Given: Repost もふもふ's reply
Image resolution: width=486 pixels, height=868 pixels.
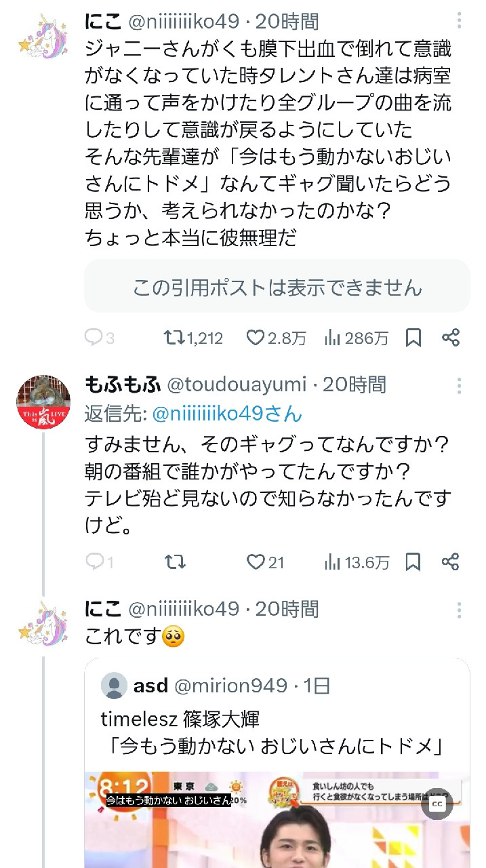Looking at the screenshot, I should [x=175, y=561].
